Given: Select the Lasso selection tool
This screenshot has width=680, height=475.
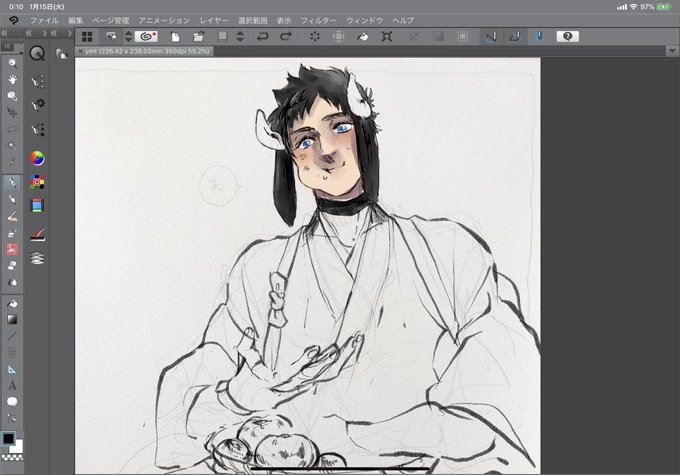Looking at the screenshot, I should click(12, 129).
